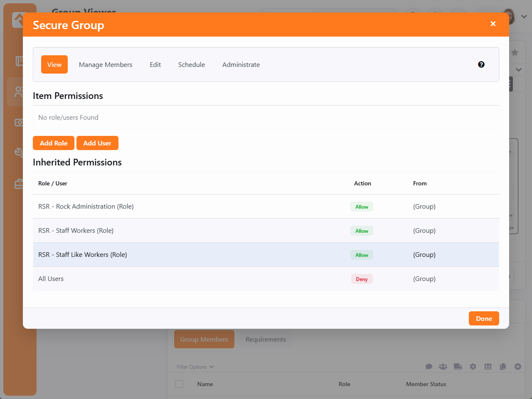The width and height of the screenshot is (532, 399).
Task: Click the Add Role button
Action: point(54,143)
